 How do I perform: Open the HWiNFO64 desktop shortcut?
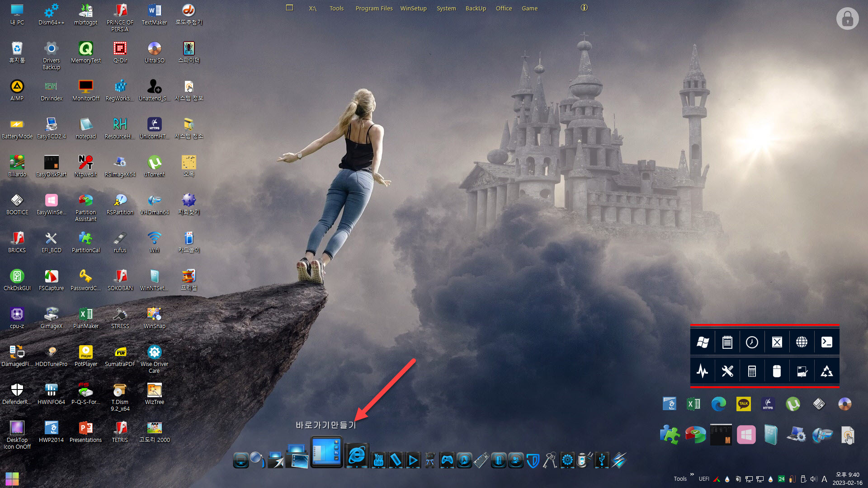pos(51,394)
